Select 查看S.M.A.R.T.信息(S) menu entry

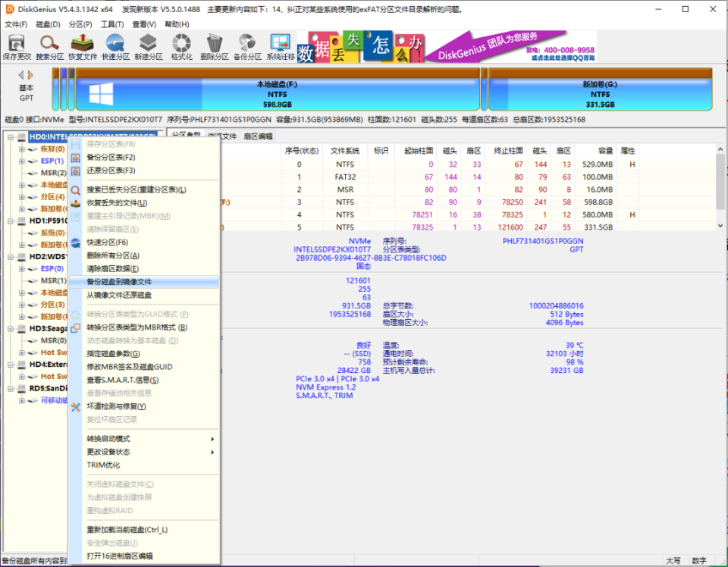[x=144, y=380]
